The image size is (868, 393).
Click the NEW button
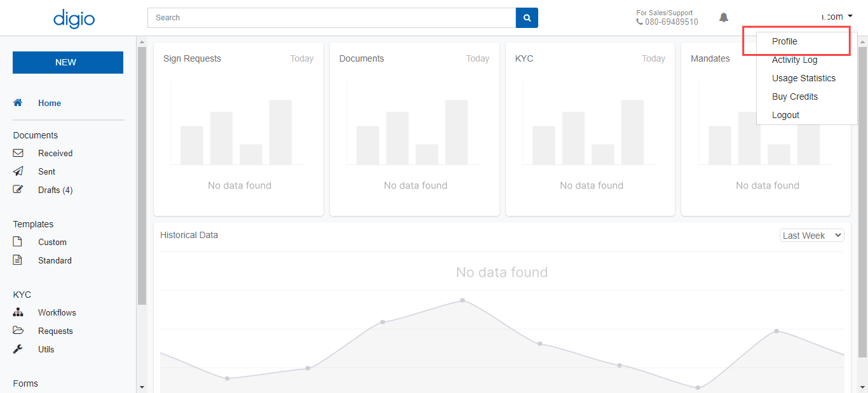(x=67, y=62)
